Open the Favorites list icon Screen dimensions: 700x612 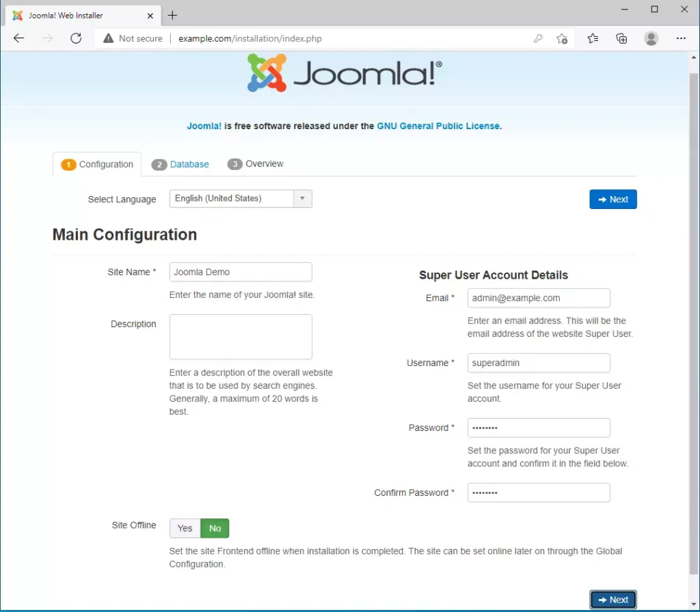click(593, 38)
